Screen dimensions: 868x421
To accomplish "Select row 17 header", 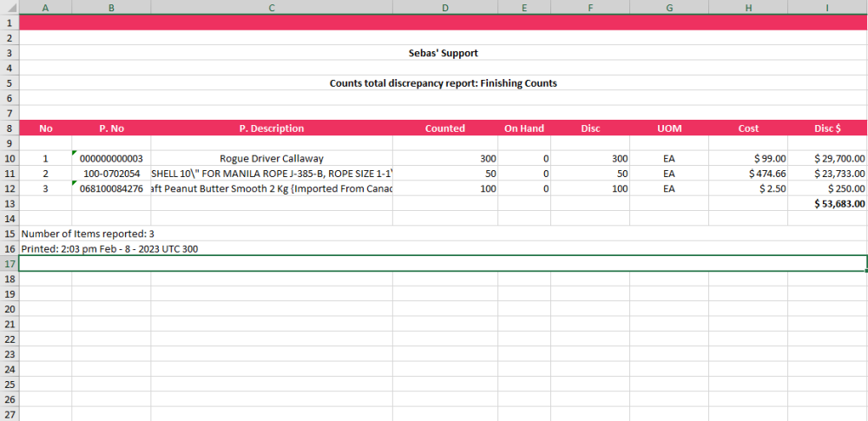I will 10,264.
